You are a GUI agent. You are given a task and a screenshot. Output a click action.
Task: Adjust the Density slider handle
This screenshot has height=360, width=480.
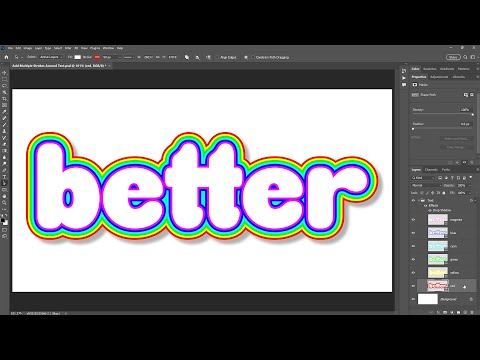pos(472,114)
